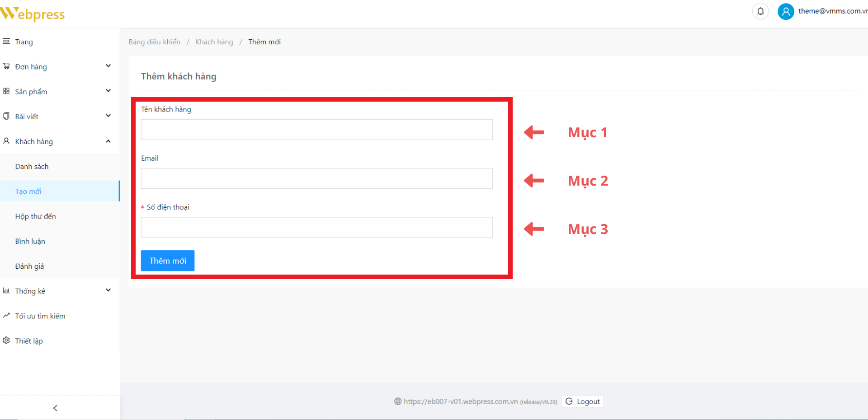Click the Thống kê bar chart icon
This screenshot has height=420, width=868.
click(6, 291)
